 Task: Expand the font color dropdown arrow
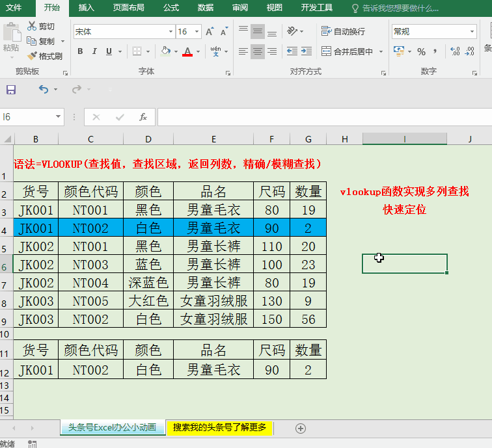point(198,51)
